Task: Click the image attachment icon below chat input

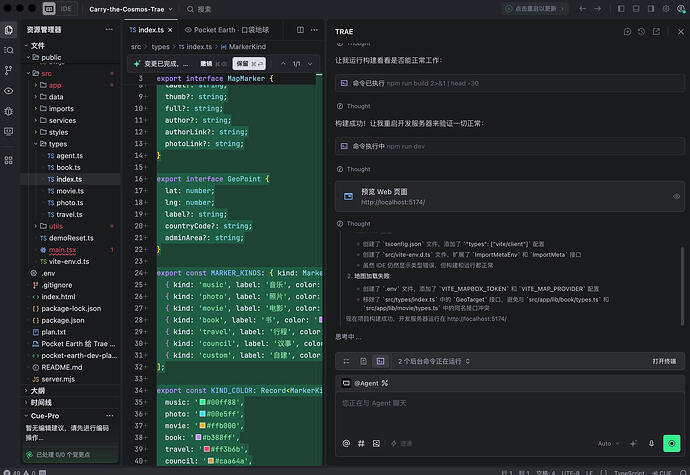Action: click(x=376, y=443)
